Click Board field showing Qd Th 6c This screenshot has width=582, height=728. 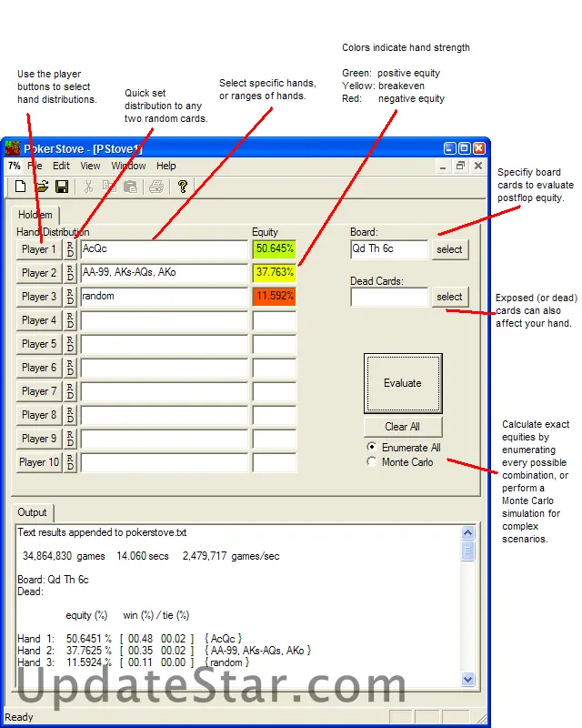click(x=389, y=248)
